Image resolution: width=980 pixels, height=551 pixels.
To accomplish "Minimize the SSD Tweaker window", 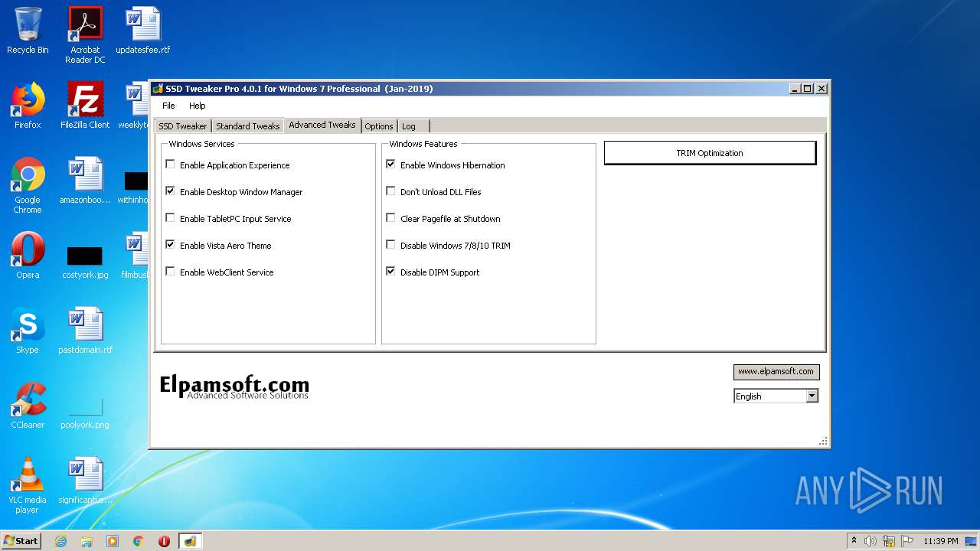I will (795, 89).
